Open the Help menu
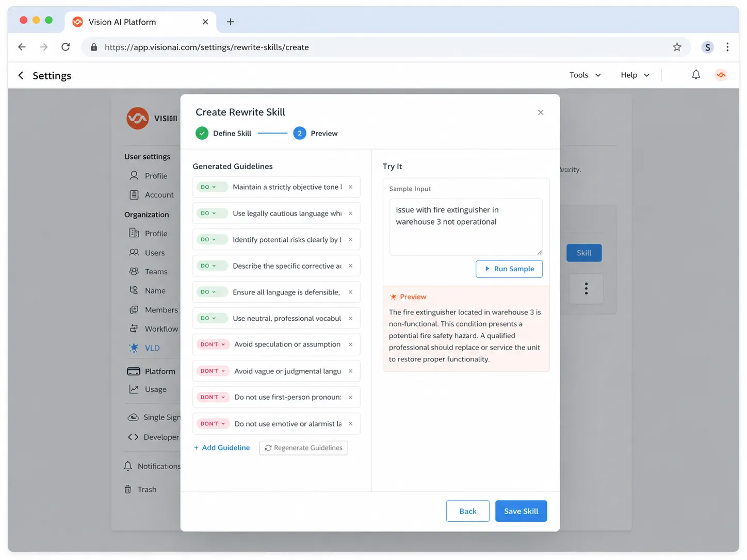 (x=635, y=75)
